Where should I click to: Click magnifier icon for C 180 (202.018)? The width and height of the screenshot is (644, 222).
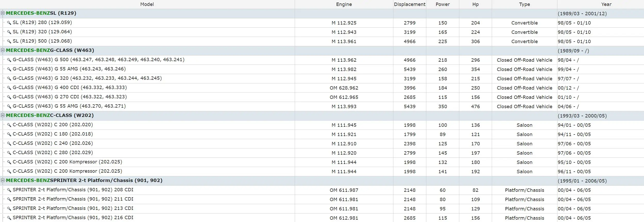pos(9,134)
